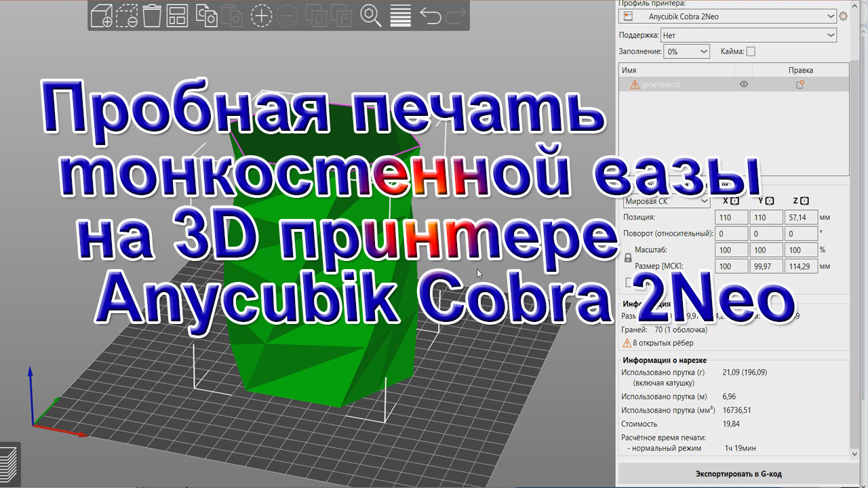Screen dimensions: 868x488
Task: Click the Arrange objects icon
Action: tap(178, 16)
